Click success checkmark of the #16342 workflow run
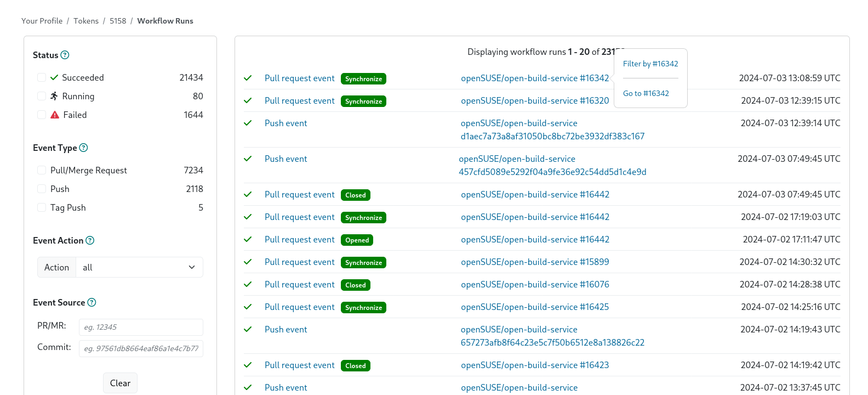Screen dimensions: 868x395 click(248, 78)
